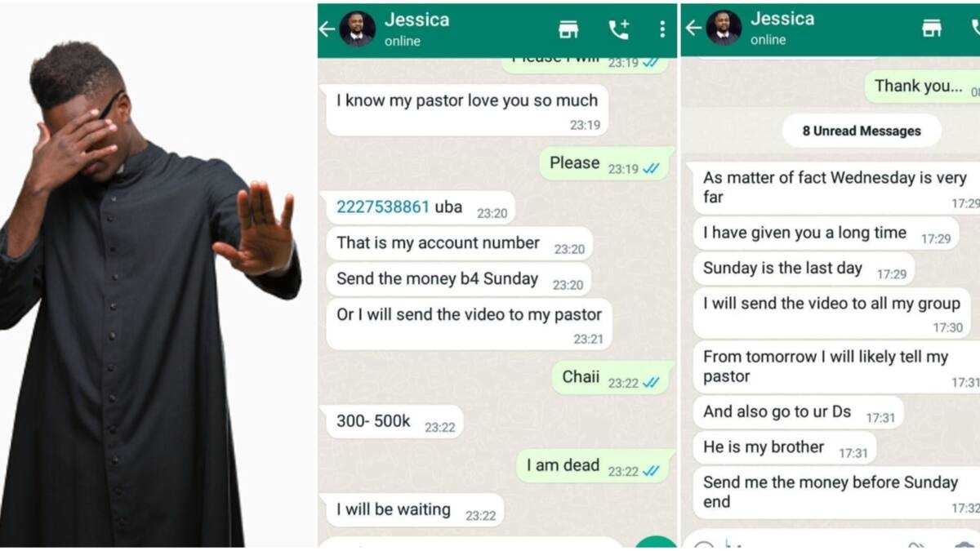This screenshot has width=980, height=551.
Task: Tap Jessica contact name in left header
Action: tap(416, 20)
